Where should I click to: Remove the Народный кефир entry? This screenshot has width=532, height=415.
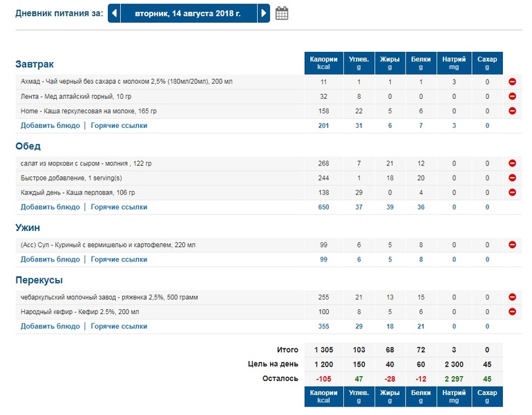513,311
